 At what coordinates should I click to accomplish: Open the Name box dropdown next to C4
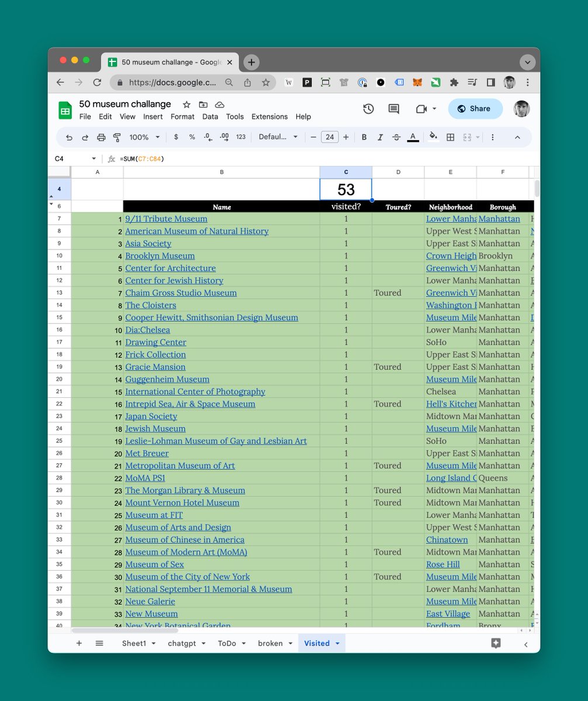pos(94,159)
